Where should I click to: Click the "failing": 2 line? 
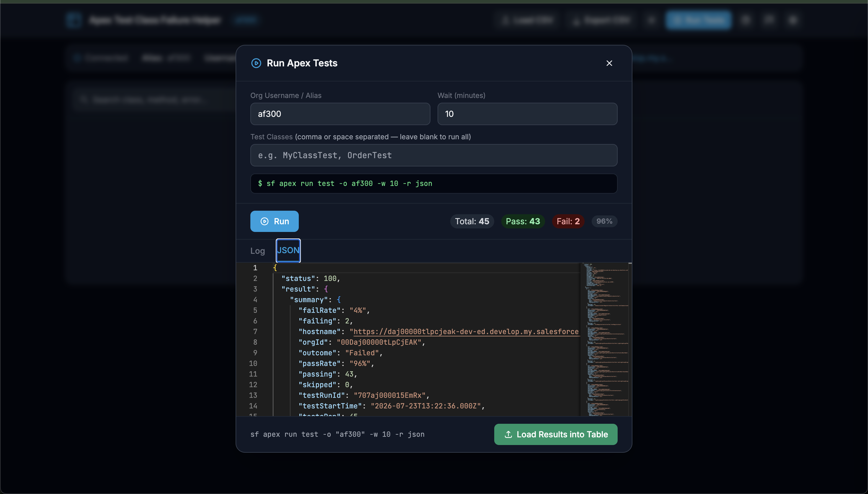coord(325,321)
